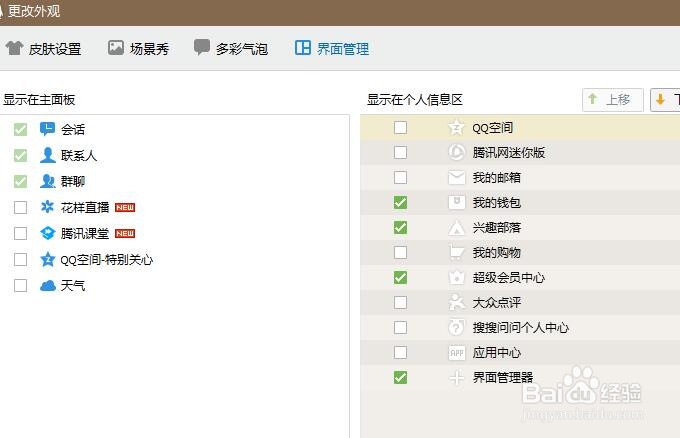Click the 腾讯课堂 icon
Screen dimensions: 680x438
[x=47, y=233]
